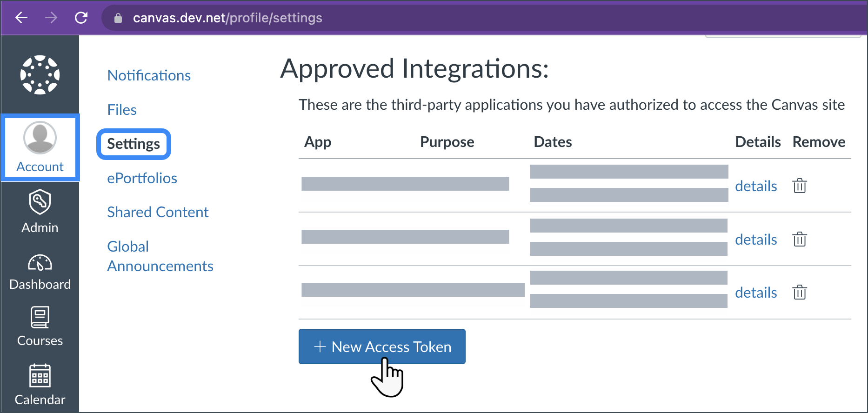Open Courses from the book icon

point(40,318)
